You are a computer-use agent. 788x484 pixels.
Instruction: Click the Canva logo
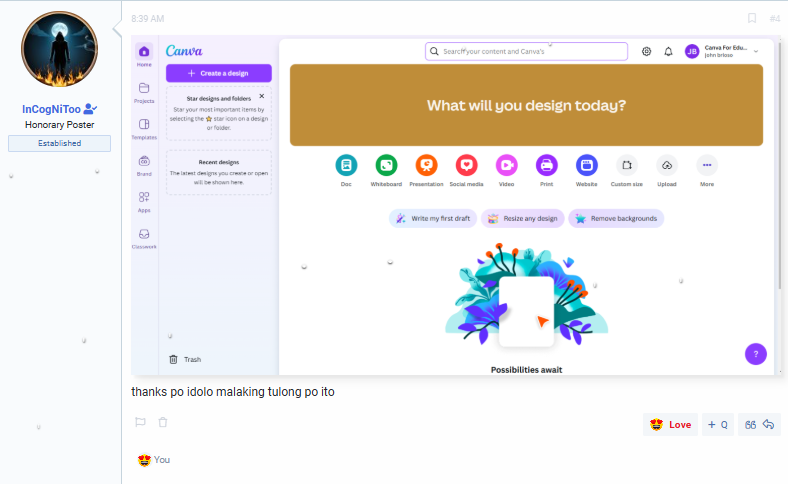(x=184, y=51)
